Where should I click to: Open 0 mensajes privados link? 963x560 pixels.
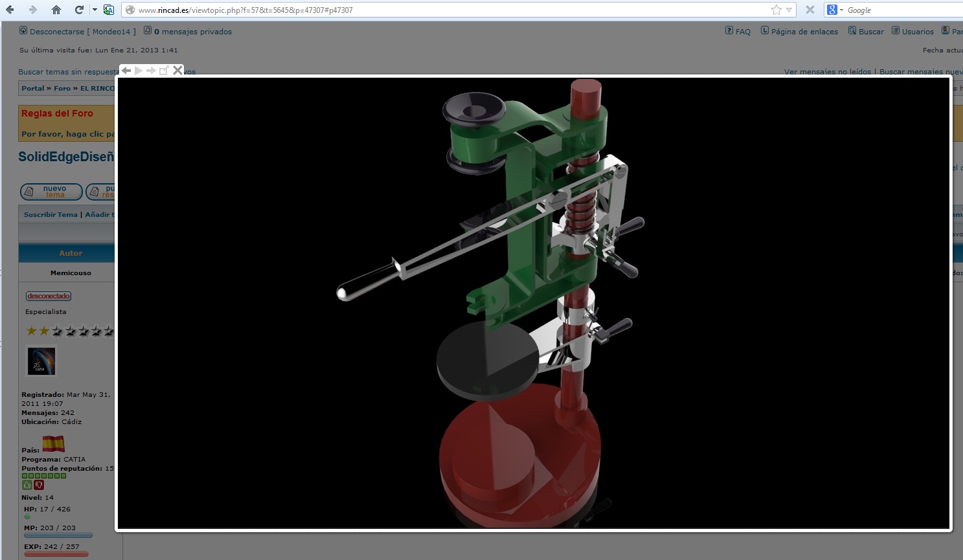point(193,31)
